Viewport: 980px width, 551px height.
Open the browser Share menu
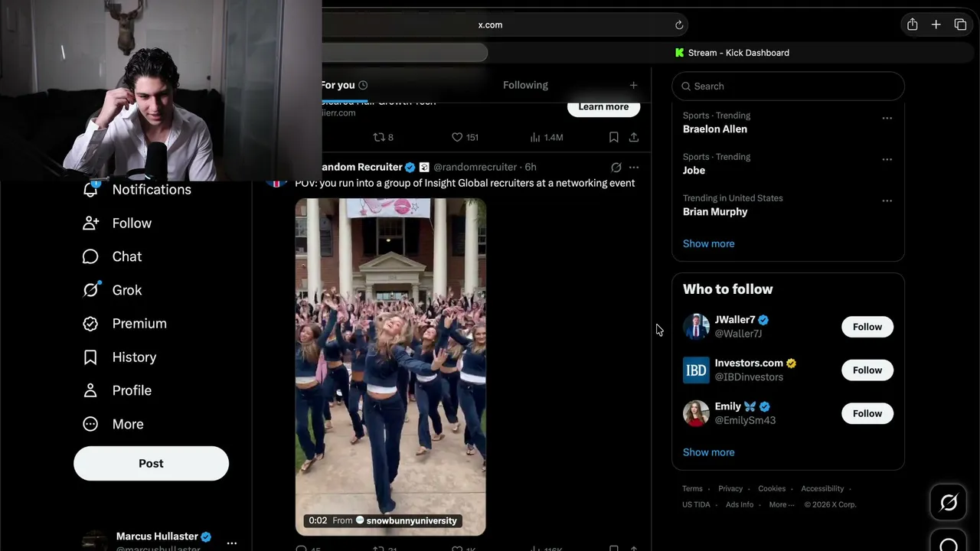click(x=913, y=25)
